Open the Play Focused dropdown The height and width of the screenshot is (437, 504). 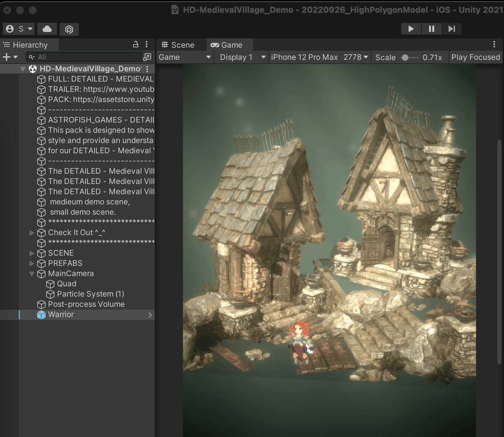pos(476,57)
